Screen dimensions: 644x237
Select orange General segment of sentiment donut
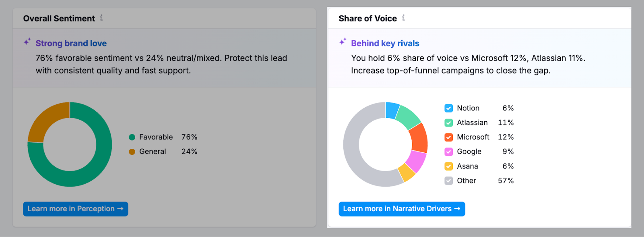coord(44,121)
